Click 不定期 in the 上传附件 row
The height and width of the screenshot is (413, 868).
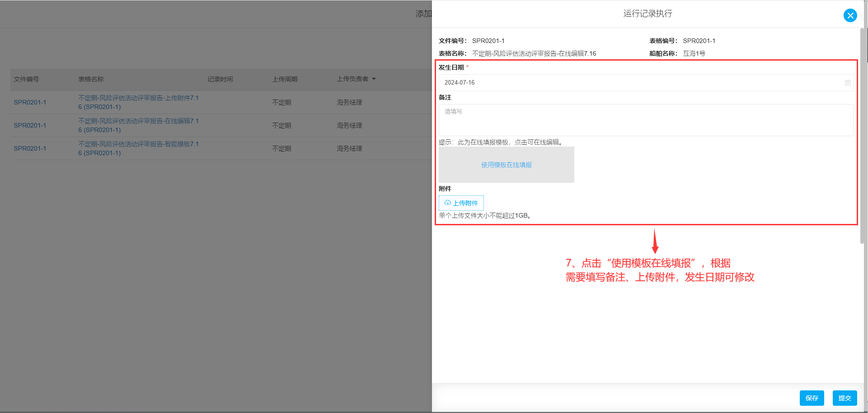pos(282,103)
